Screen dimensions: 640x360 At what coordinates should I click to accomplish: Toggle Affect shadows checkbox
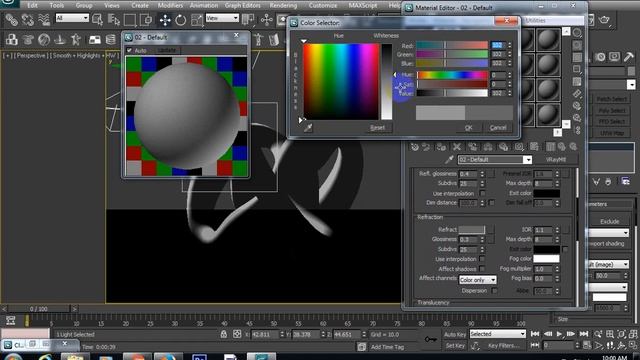482,269
